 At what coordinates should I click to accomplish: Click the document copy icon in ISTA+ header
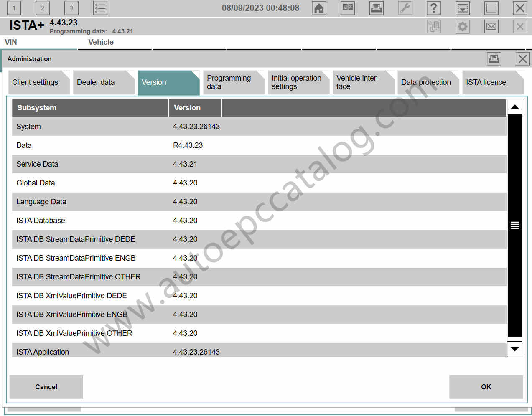tap(434, 27)
